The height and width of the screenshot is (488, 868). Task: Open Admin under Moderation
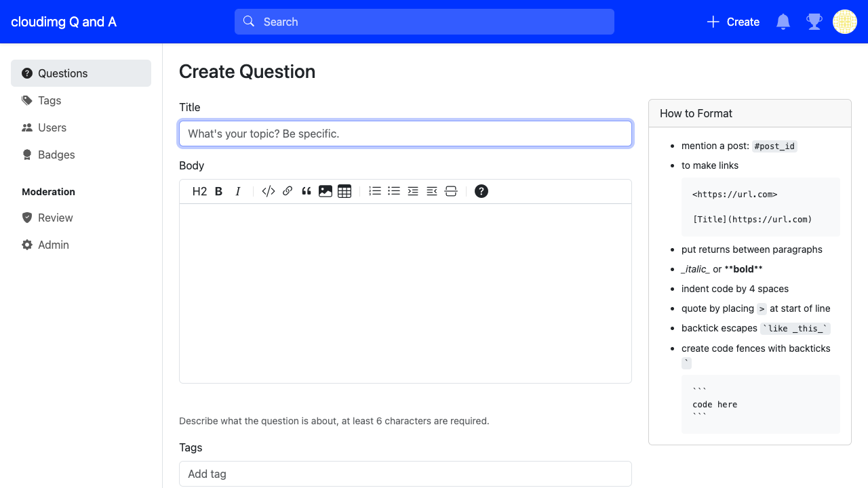[81, 245]
